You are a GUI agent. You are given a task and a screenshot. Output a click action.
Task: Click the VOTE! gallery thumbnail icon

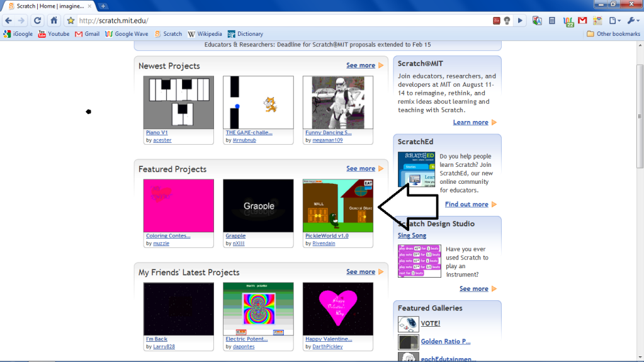(409, 324)
